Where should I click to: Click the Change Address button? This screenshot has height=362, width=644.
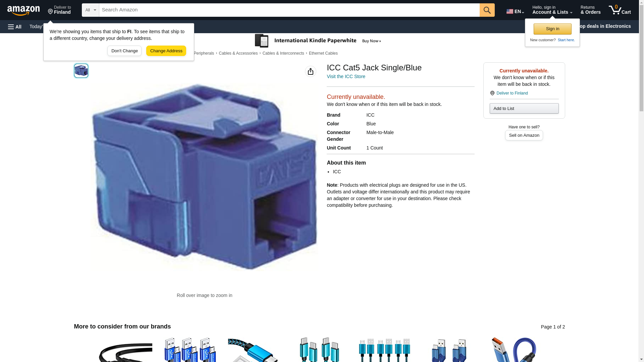166,51
